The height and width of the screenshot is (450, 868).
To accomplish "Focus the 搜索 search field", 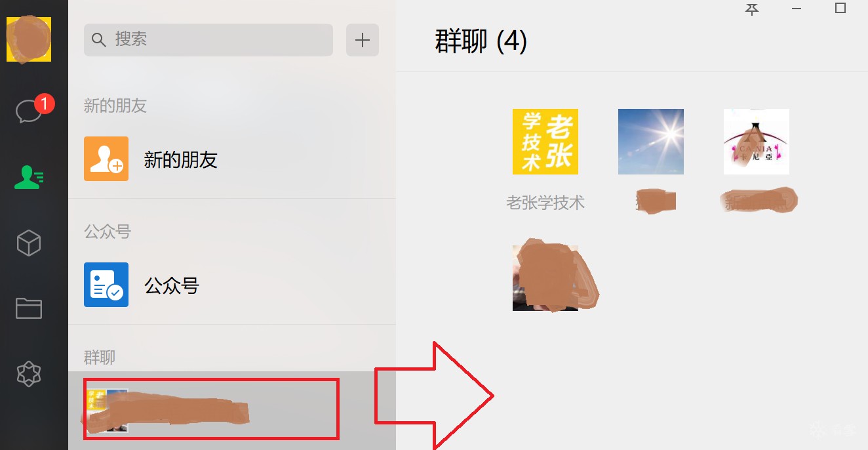I will click(x=208, y=40).
